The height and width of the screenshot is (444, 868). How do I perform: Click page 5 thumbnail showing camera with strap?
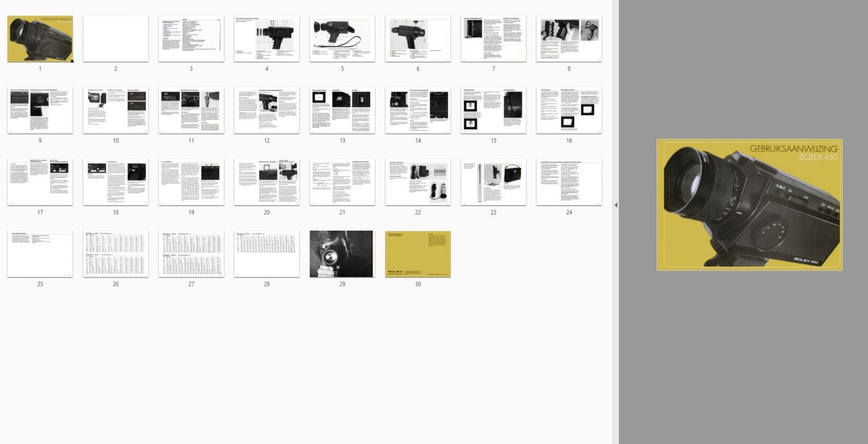tap(342, 39)
